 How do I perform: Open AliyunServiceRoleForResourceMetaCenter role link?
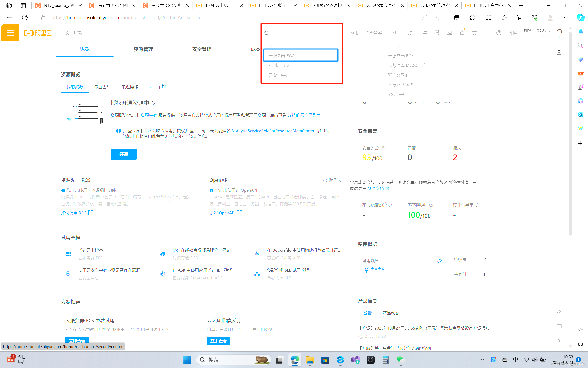point(275,131)
